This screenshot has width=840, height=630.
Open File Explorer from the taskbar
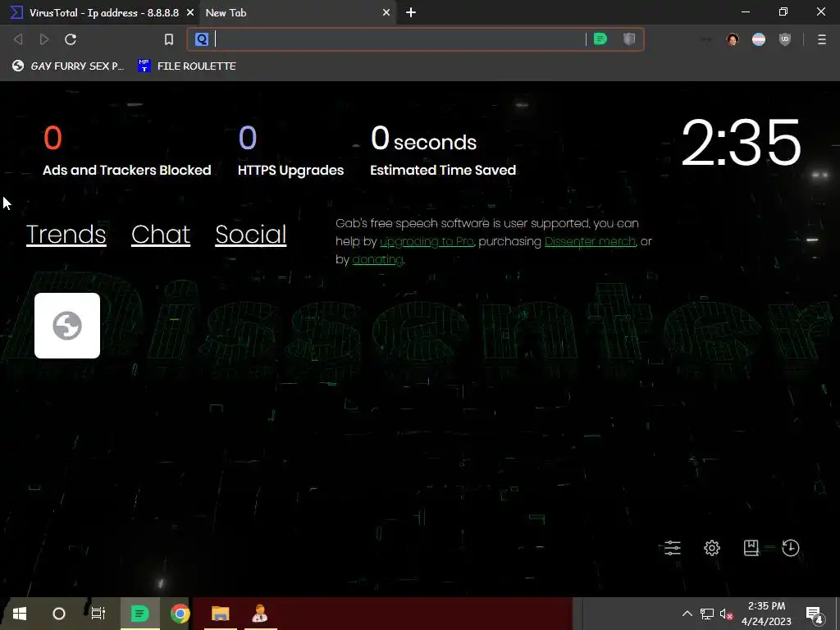(x=220, y=614)
